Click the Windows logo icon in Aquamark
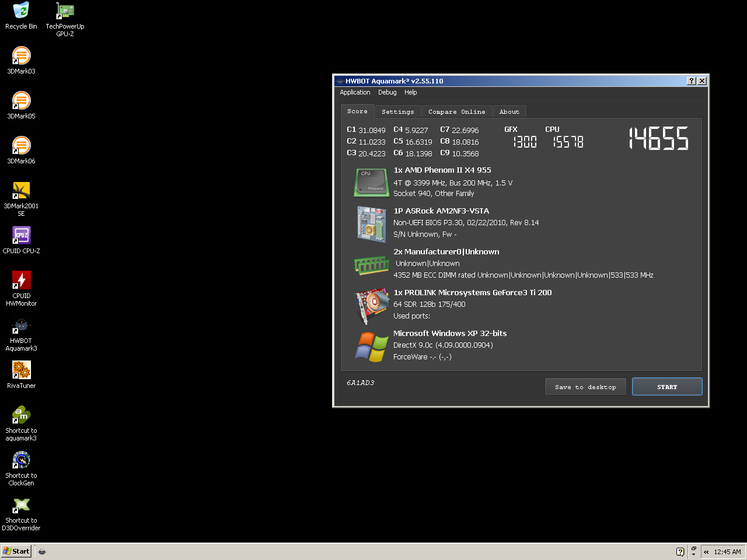Viewport: 747px width, 560px height. (372, 347)
